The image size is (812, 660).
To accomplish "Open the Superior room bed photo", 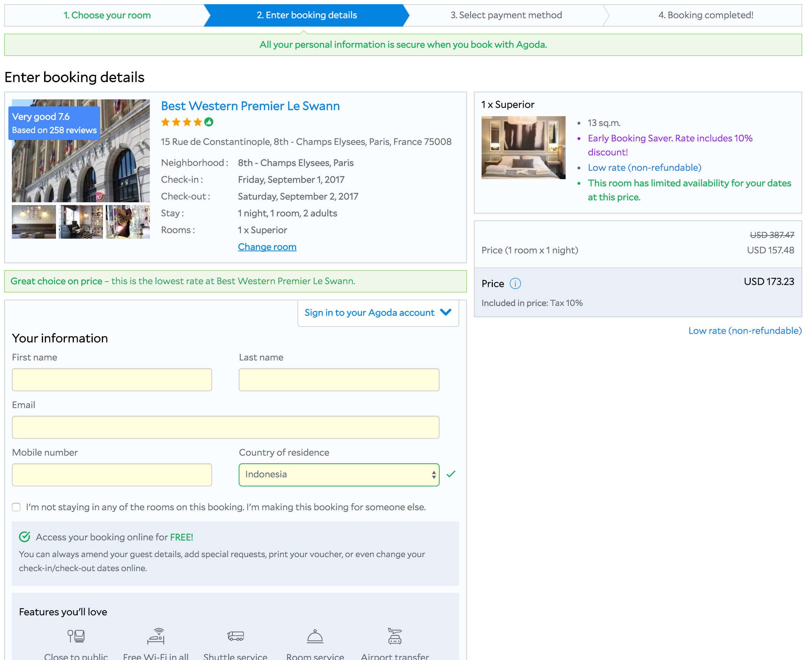I will click(x=523, y=148).
